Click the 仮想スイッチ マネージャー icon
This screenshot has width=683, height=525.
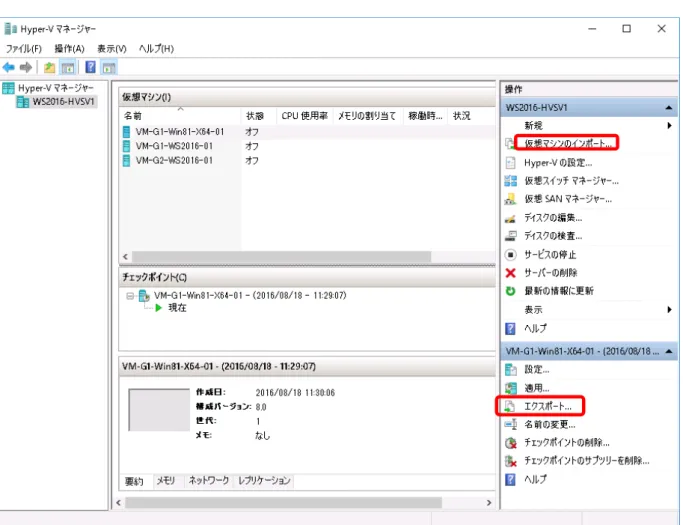click(x=511, y=181)
